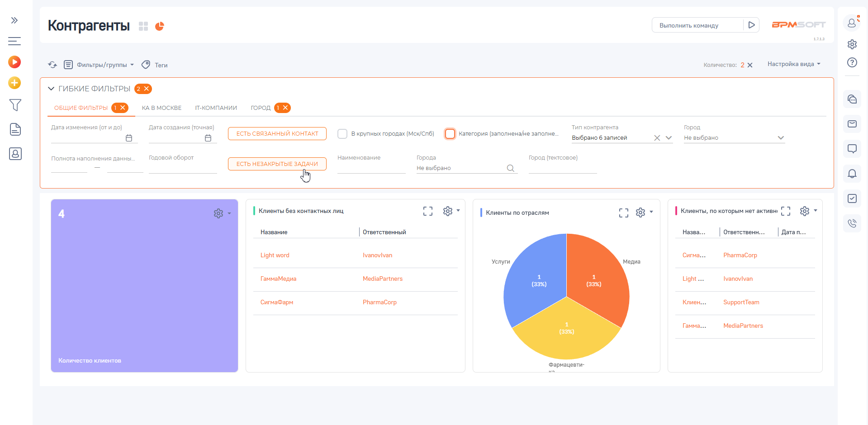Open the funnel filter icon in left sidebar
The image size is (868, 425).
[x=15, y=105]
